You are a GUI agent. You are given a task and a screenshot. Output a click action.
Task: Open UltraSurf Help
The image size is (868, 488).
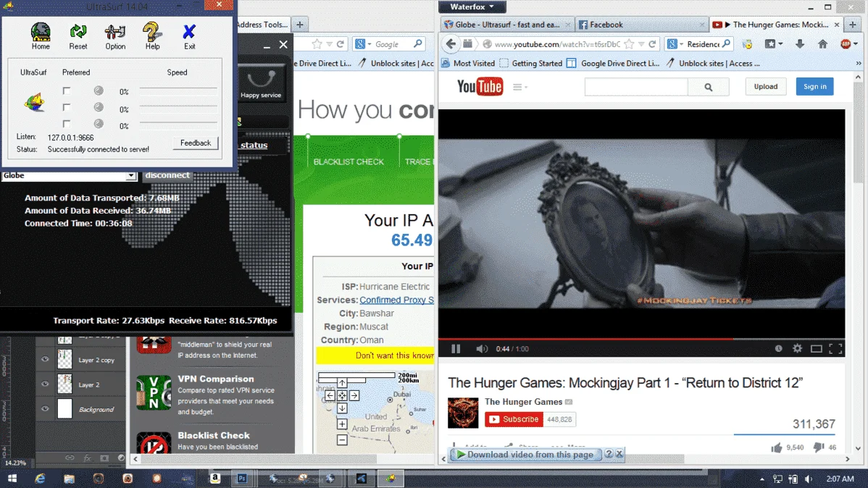coord(152,36)
